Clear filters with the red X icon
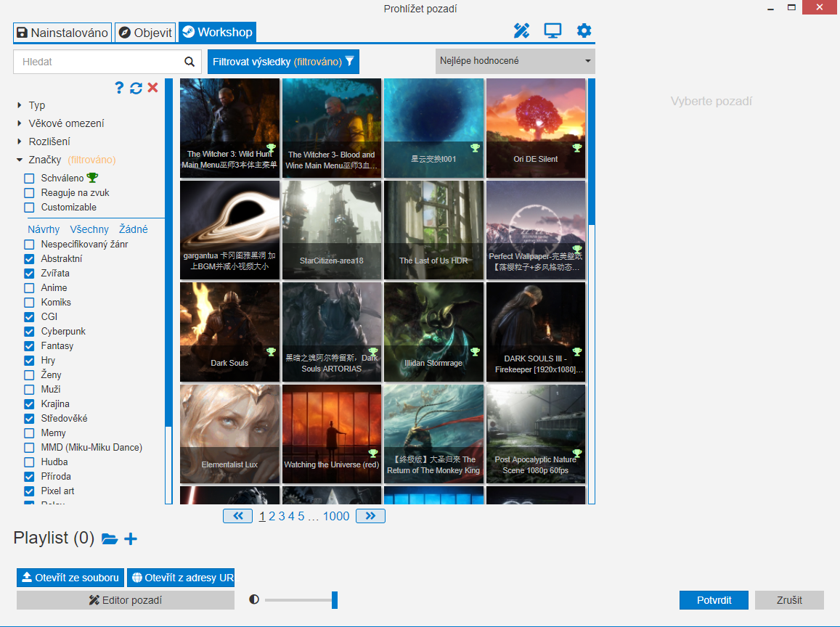This screenshot has width=840, height=627. click(x=152, y=88)
